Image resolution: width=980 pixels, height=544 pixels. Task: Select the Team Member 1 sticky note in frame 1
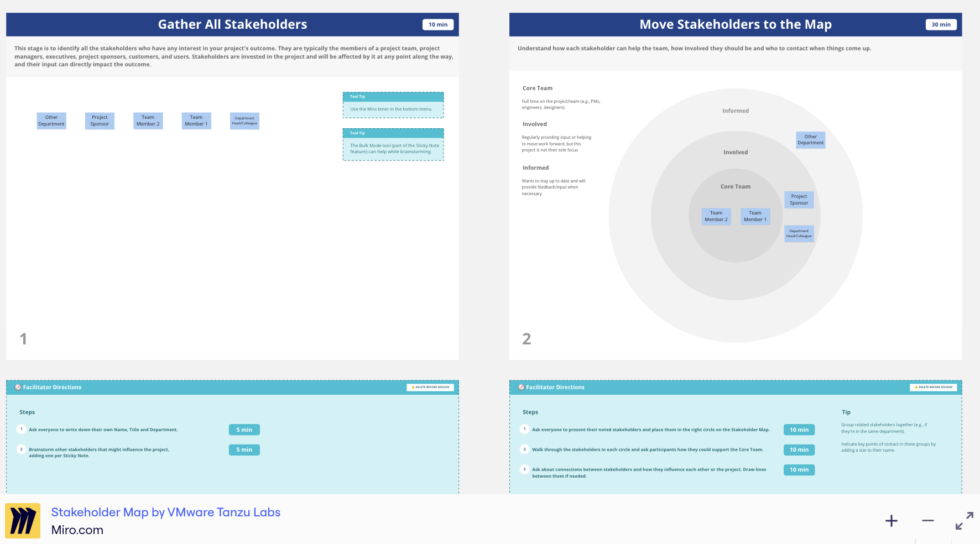(x=196, y=120)
